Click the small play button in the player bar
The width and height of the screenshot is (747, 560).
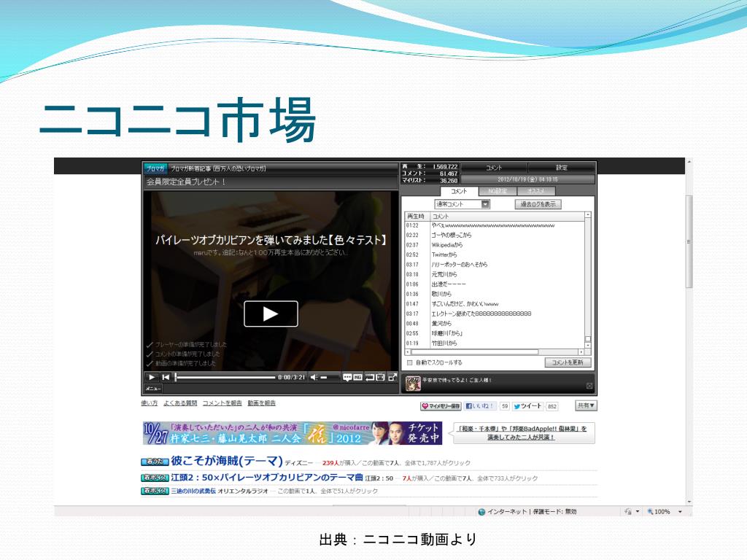[x=152, y=377]
